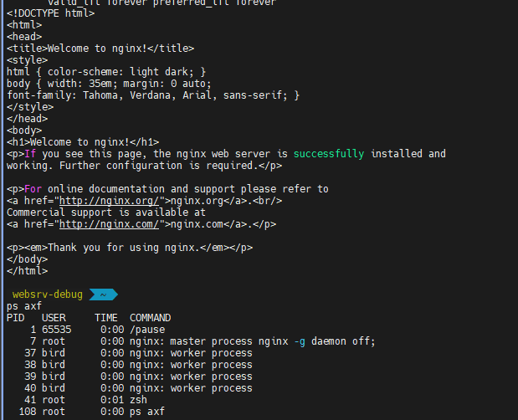Click the websrv-debug hostname prompt segment
The width and height of the screenshot is (518, 420).
(x=47, y=295)
